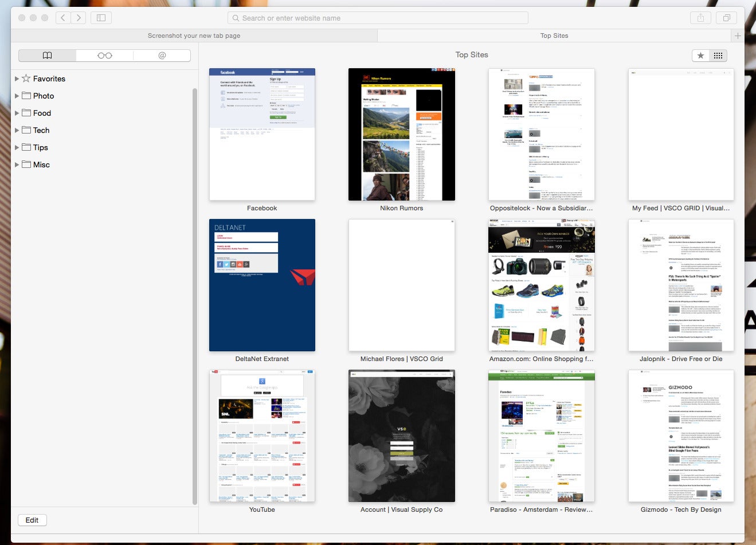Open the Paradiso Amsterdam thumbnail

[542, 436]
